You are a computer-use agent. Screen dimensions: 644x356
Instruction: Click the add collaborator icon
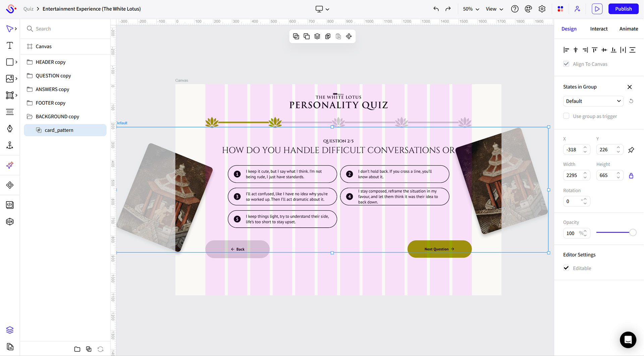[x=577, y=9]
